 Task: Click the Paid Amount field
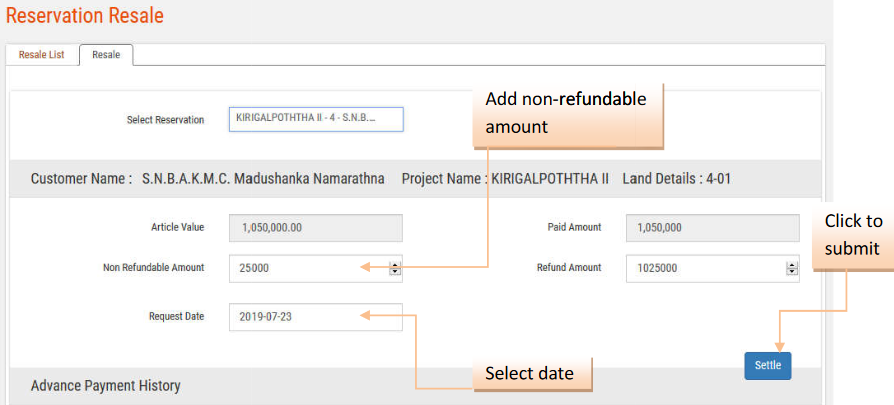pyautogui.click(x=712, y=228)
